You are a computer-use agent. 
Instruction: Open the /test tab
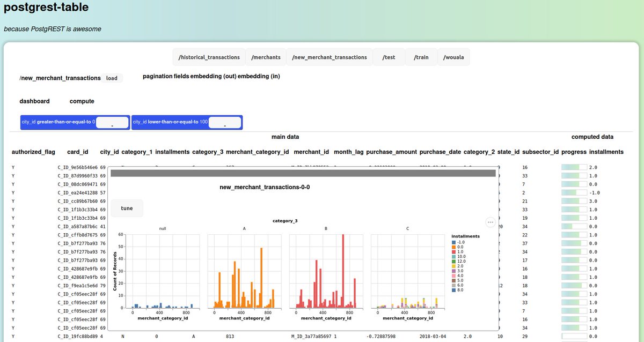[x=389, y=57]
